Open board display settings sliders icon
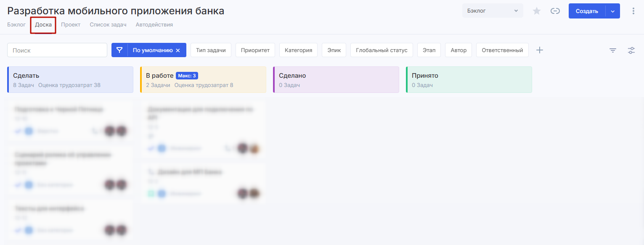 point(631,50)
